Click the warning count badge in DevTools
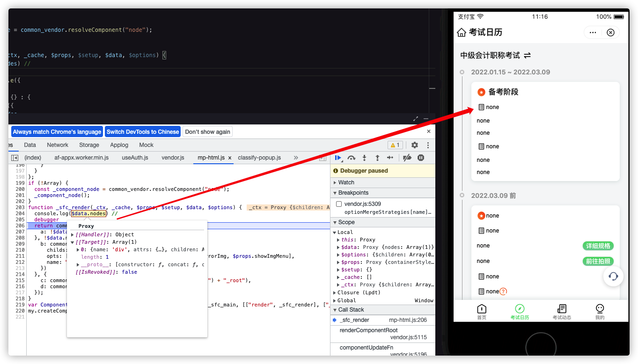Image resolution: width=638 pixels, height=364 pixels. click(396, 146)
